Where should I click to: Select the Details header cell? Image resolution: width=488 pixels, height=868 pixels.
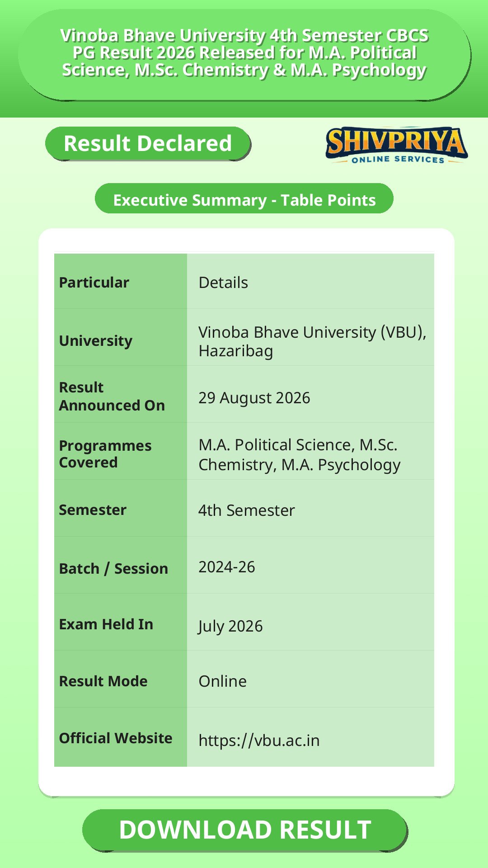point(310,282)
